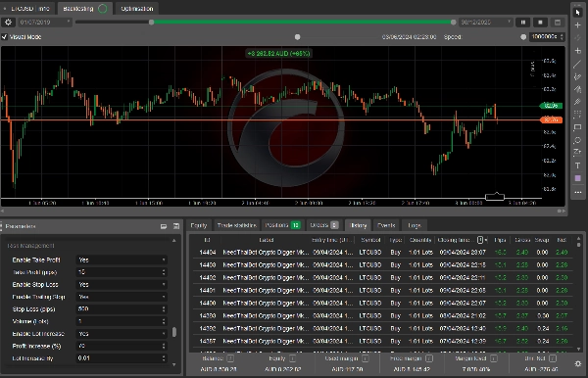588x378 pixels.
Task: Switch to the LTCUSD Info tab
Action: (x=27, y=9)
